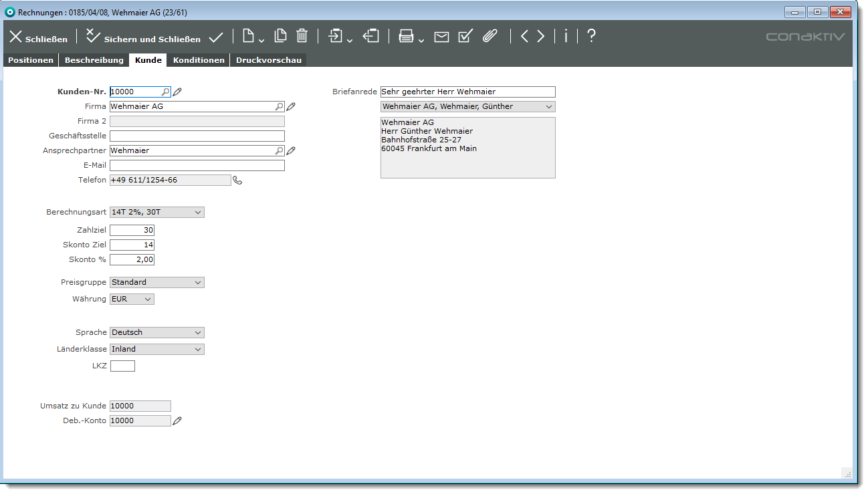Click the phone icon beside Telefon field
Image resolution: width=868 pixels, height=494 pixels.
237,180
